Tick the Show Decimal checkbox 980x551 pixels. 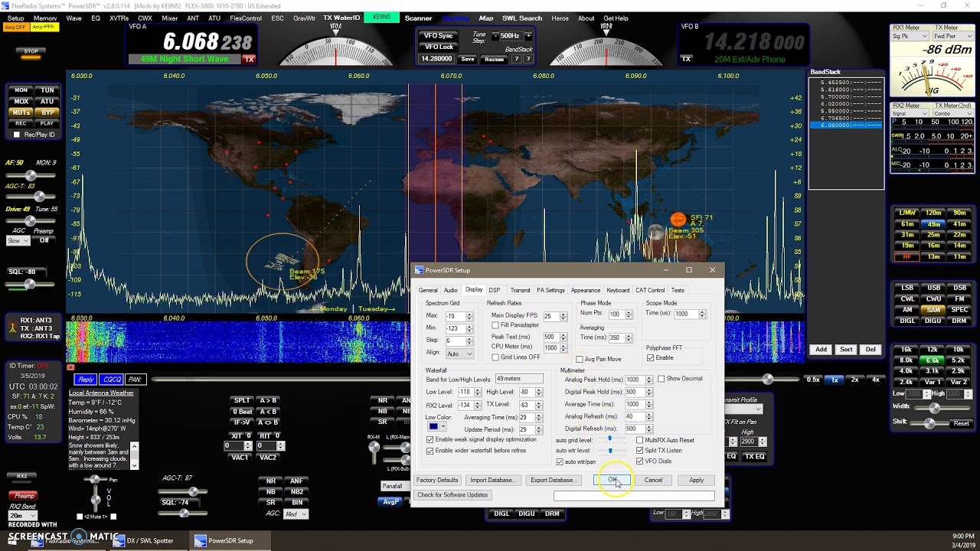(x=661, y=379)
